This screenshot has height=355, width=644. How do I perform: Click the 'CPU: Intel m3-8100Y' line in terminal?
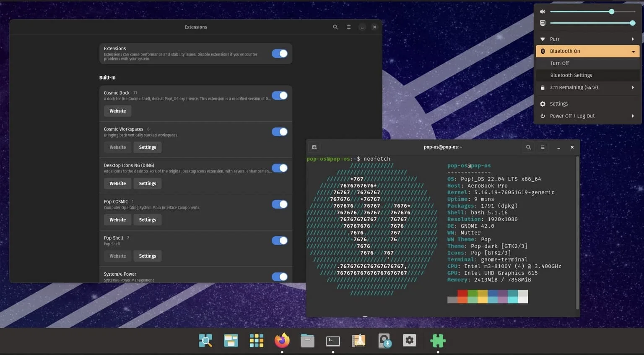[x=504, y=266]
